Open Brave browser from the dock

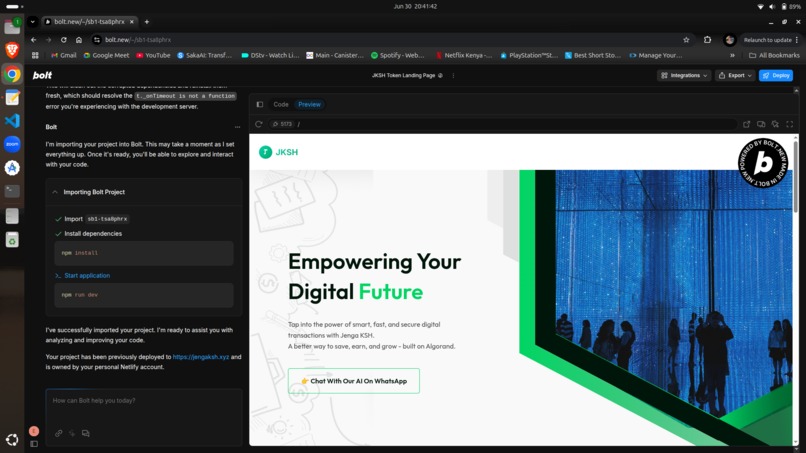[12, 50]
